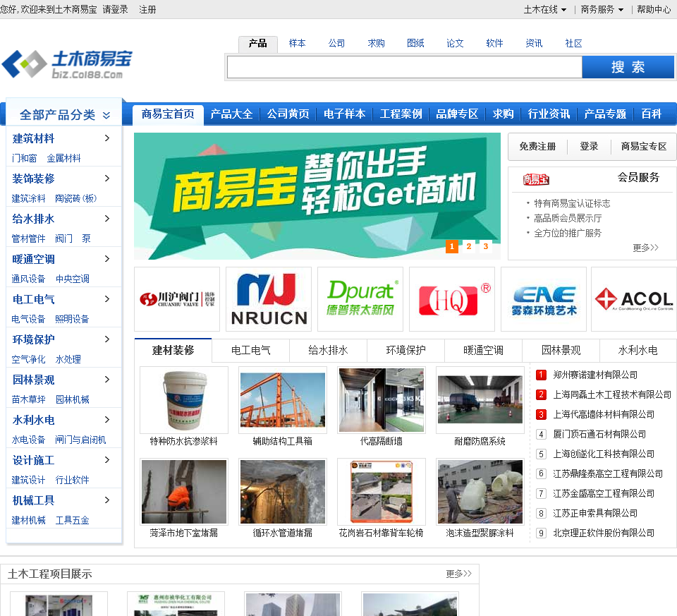Click 更多 in 土木工程项目展示 section
Screen dimensions: 677x616
click(x=458, y=574)
